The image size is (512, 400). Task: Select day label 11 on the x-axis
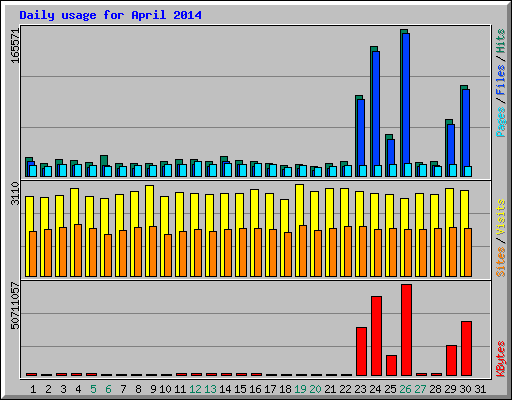coord(180,389)
